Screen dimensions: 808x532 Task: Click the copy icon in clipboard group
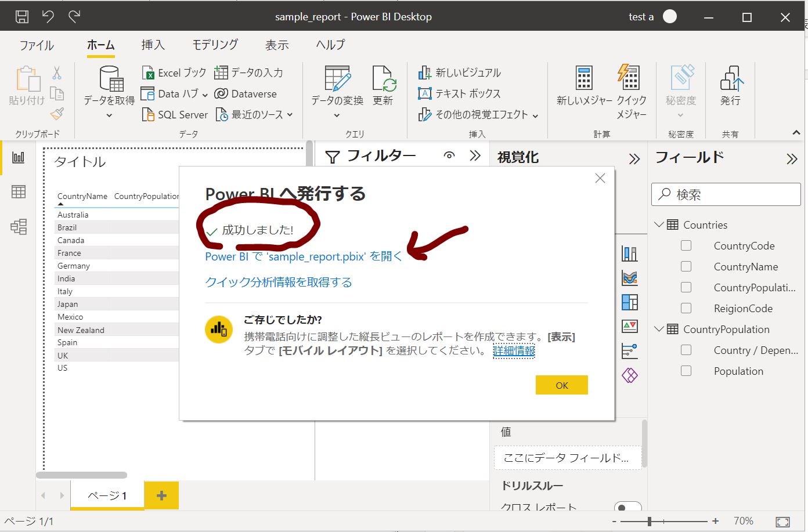57,93
